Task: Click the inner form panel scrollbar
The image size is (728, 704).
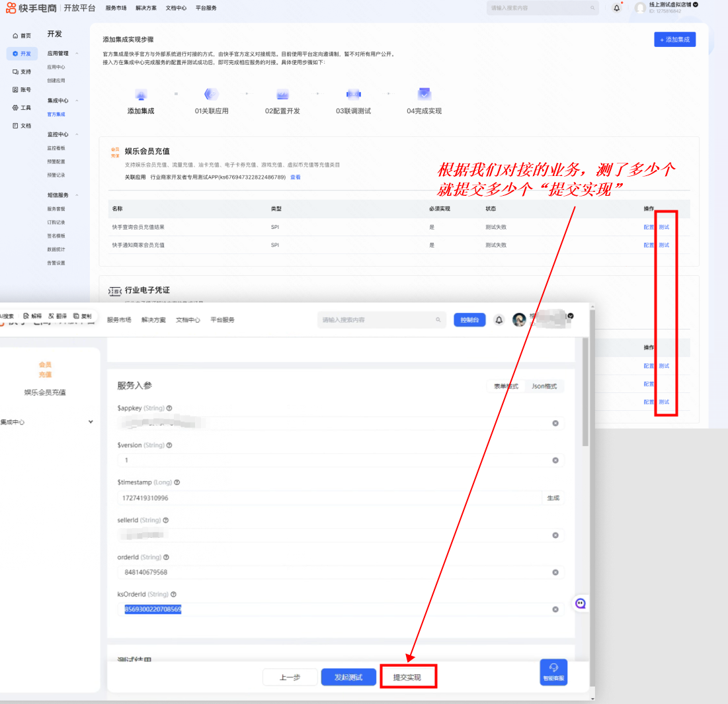Action: [585, 392]
